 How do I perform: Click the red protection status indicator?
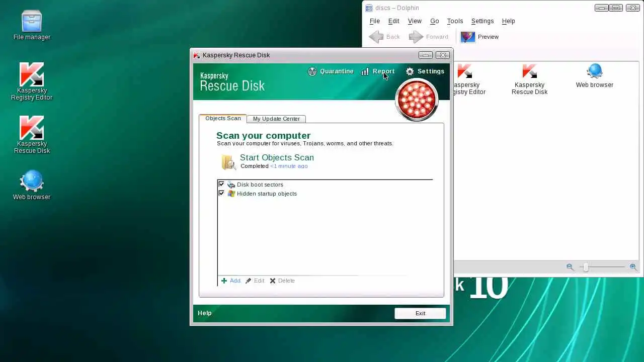[x=417, y=100]
